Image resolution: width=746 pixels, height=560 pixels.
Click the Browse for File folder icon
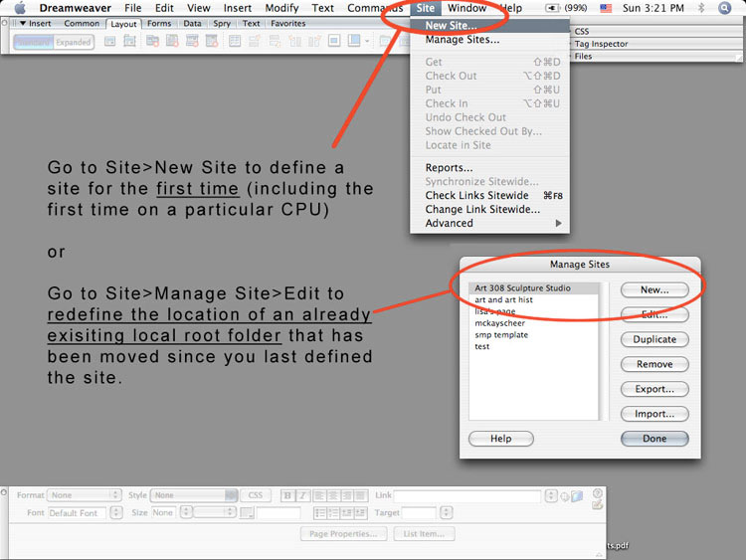point(578,496)
